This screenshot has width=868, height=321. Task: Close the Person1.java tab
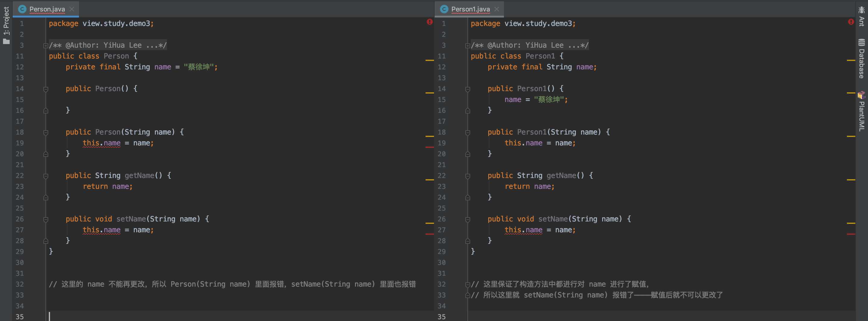tap(497, 9)
